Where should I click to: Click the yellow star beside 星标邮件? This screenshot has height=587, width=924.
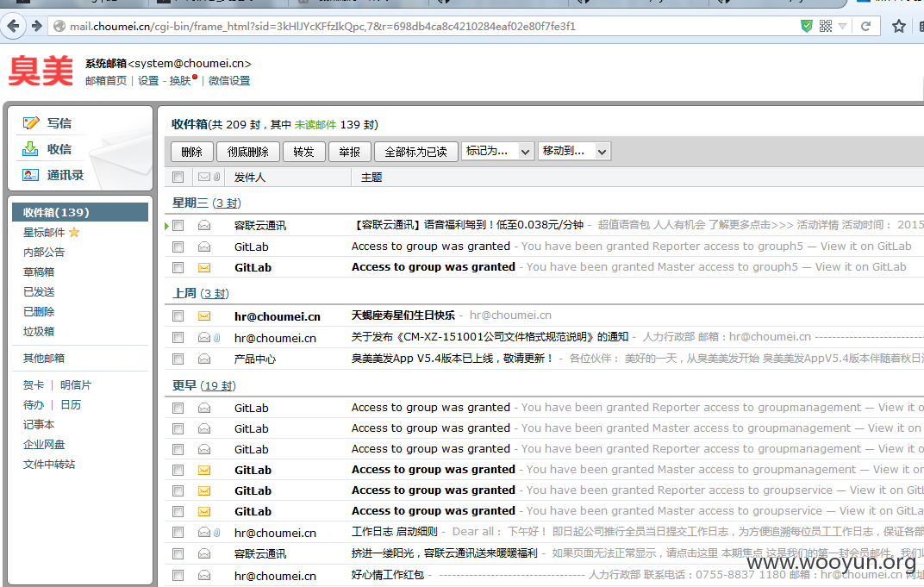coord(74,232)
